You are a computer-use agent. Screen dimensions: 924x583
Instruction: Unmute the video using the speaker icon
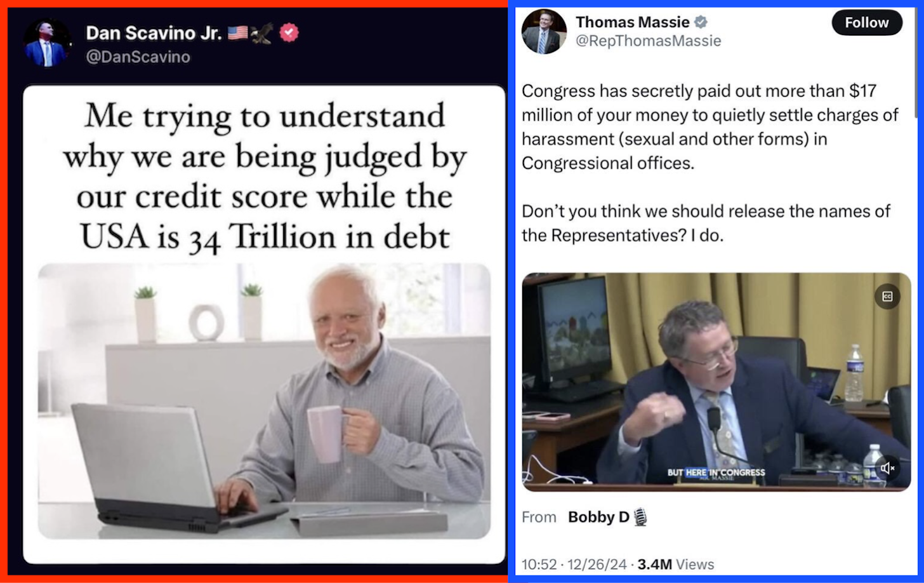point(887,468)
